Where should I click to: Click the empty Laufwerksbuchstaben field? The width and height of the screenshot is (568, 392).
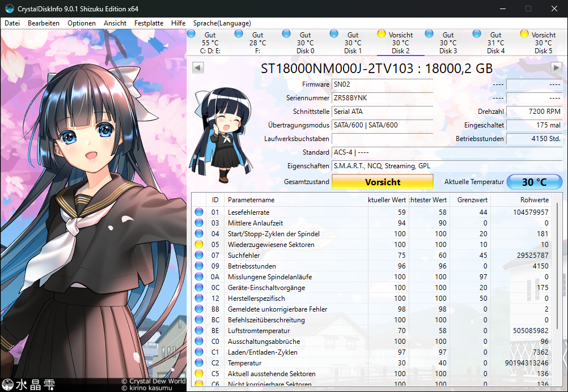382,139
